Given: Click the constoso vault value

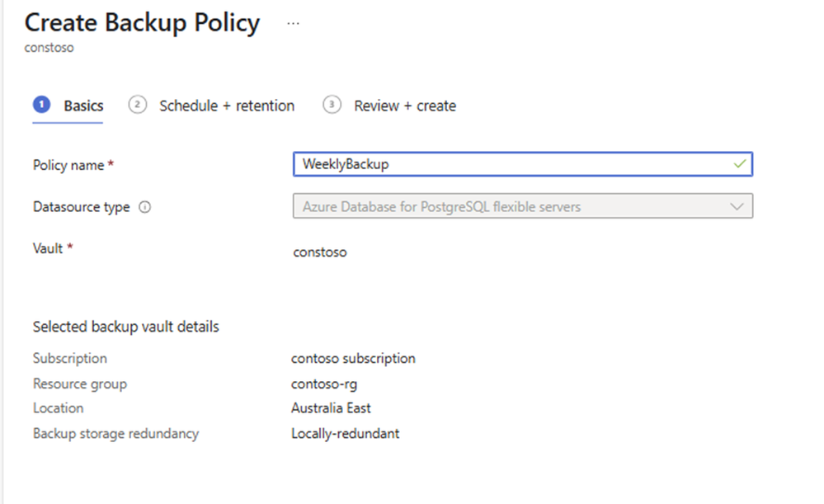Looking at the screenshot, I should coord(320,252).
